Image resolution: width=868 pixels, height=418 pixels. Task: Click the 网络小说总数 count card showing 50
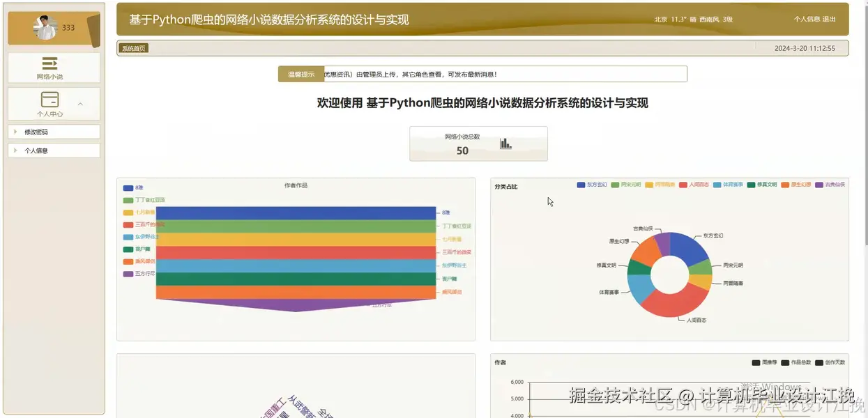pos(478,144)
